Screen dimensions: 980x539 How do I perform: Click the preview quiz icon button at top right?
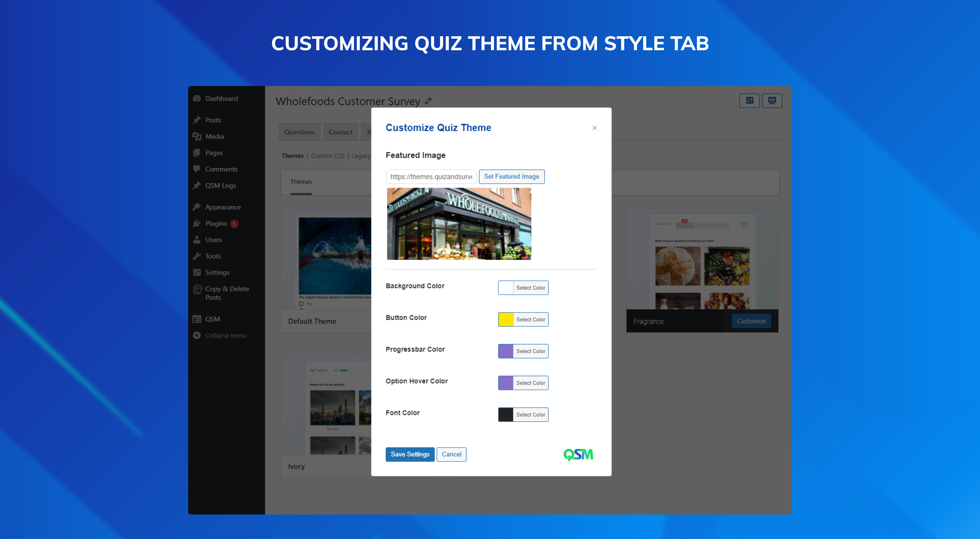coord(772,101)
